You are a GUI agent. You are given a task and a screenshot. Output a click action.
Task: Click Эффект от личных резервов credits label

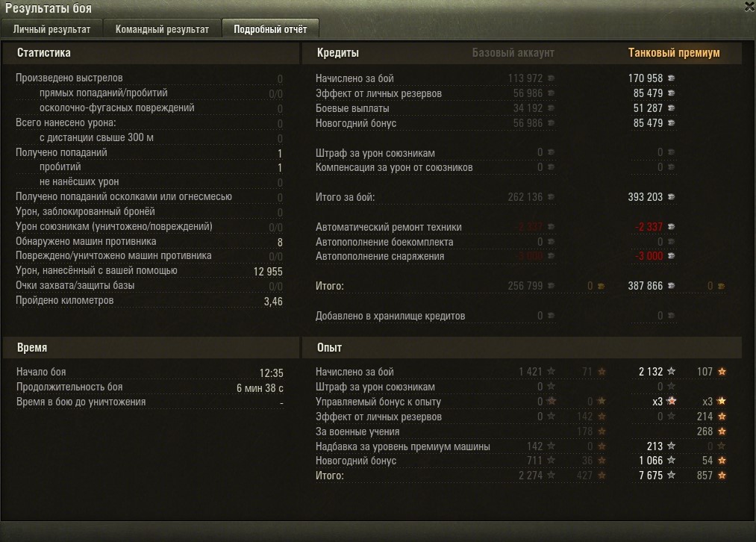[378, 93]
